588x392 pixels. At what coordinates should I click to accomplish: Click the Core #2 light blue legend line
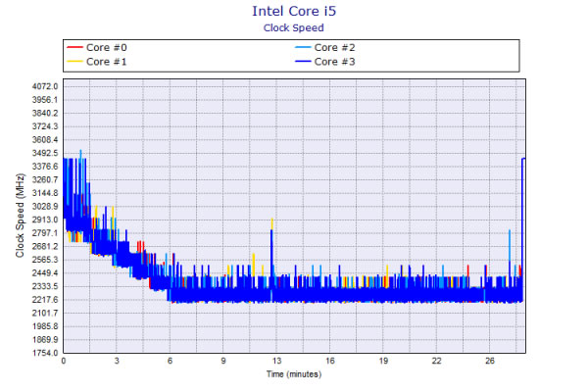click(x=303, y=48)
